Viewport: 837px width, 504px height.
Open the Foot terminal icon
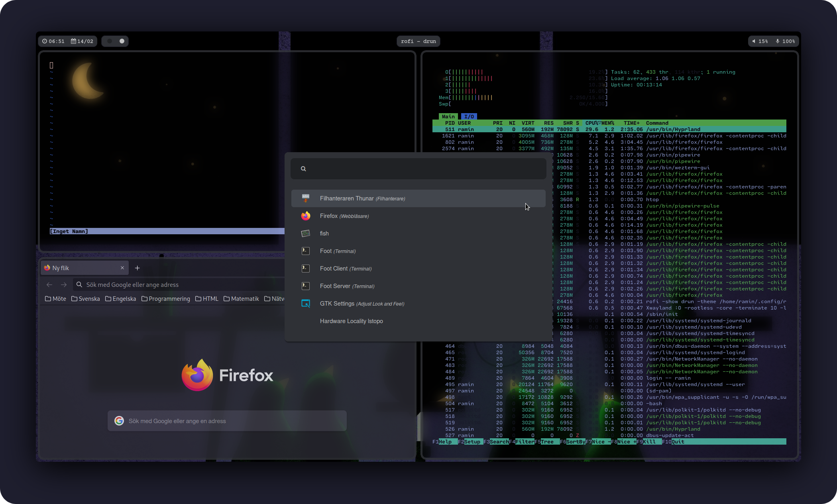[x=305, y=251]
